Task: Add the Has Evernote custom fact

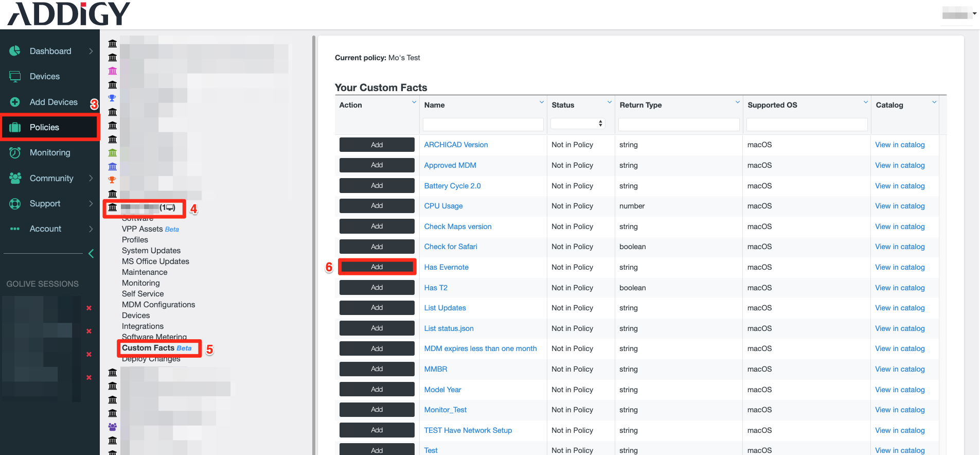Action: (377, 267)
